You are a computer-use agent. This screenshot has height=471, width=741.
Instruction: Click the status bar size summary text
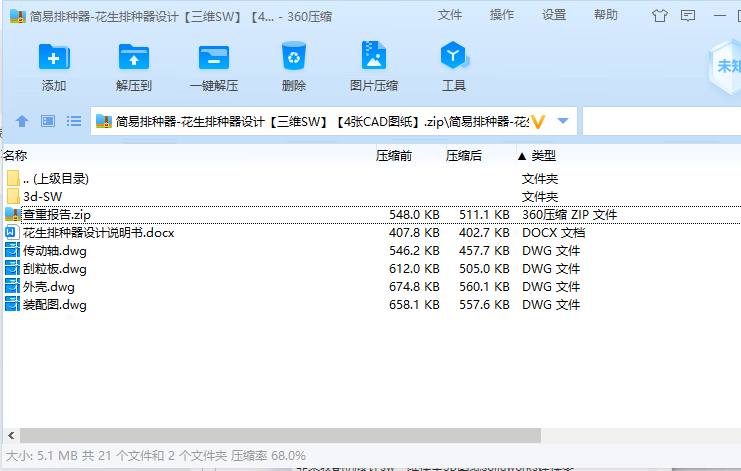pos(155,455)
